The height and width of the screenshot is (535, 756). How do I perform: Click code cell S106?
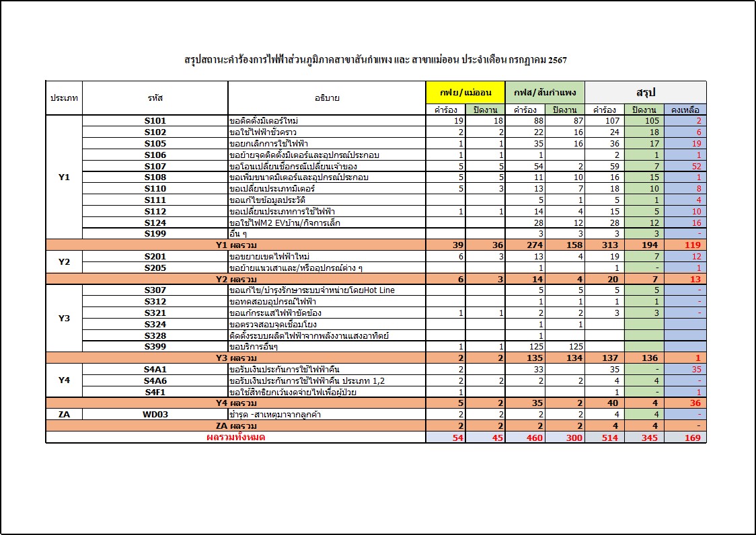155,155
